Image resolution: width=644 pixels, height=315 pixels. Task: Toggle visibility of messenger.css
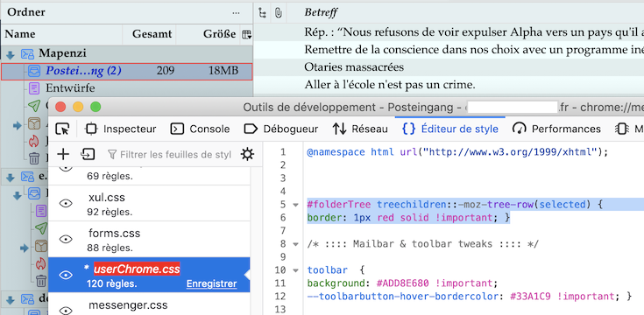tap(66, 311)
